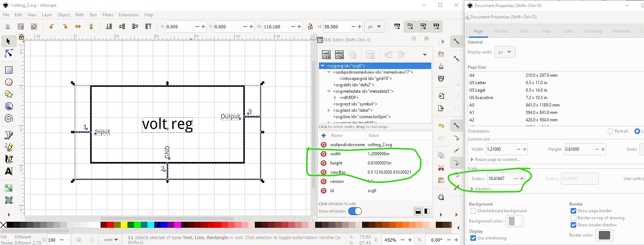Select the Spiral tool
Viewport: 644px width, 245px height.
[x=8, y=118]
